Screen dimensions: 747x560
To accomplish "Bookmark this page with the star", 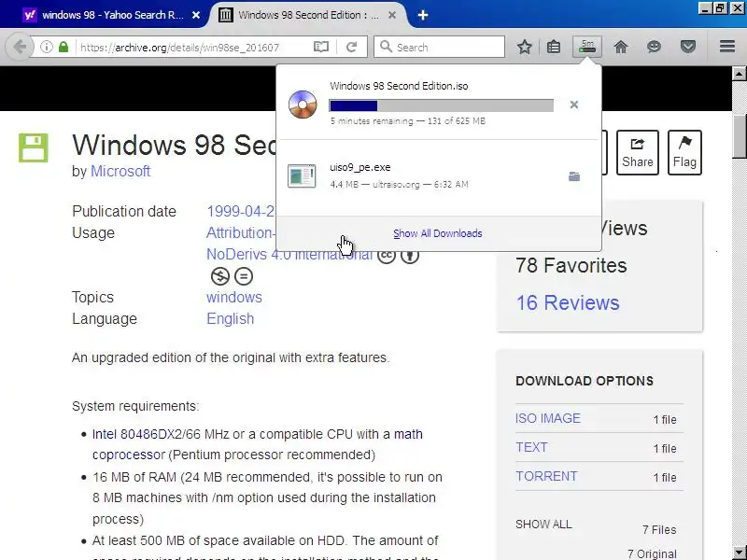I will pos(525,48).
